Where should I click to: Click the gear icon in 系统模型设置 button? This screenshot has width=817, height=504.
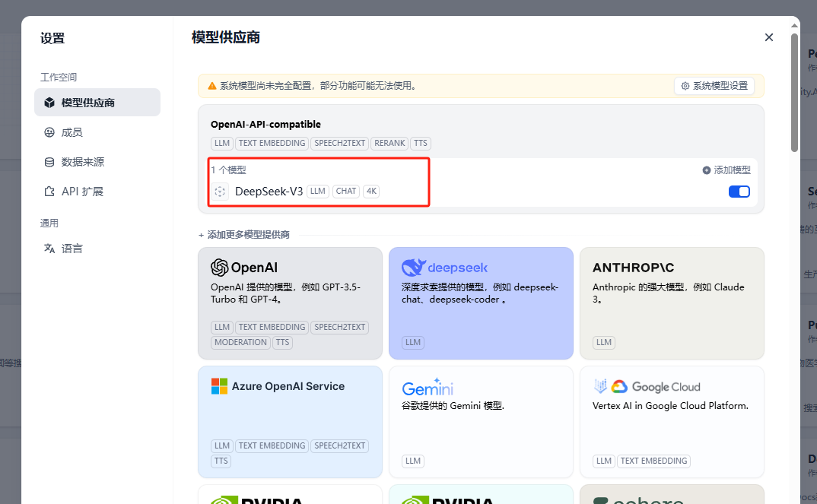point(685,86)
